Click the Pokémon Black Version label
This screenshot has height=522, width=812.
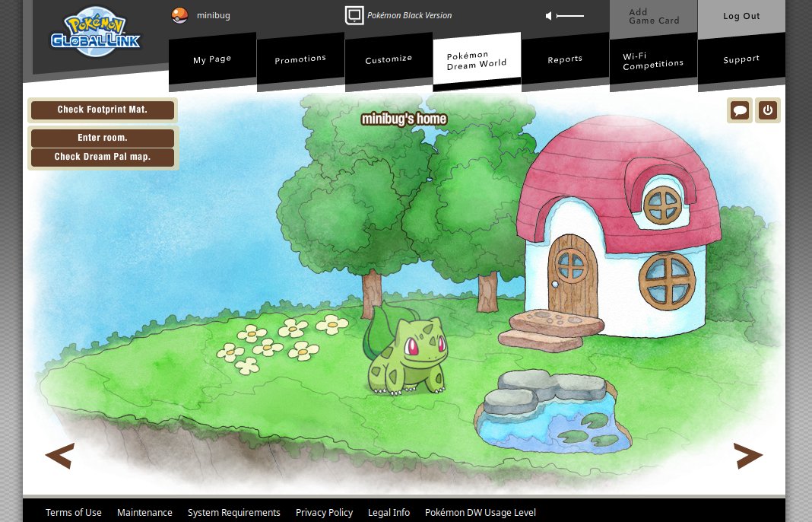tap(409, 15)
